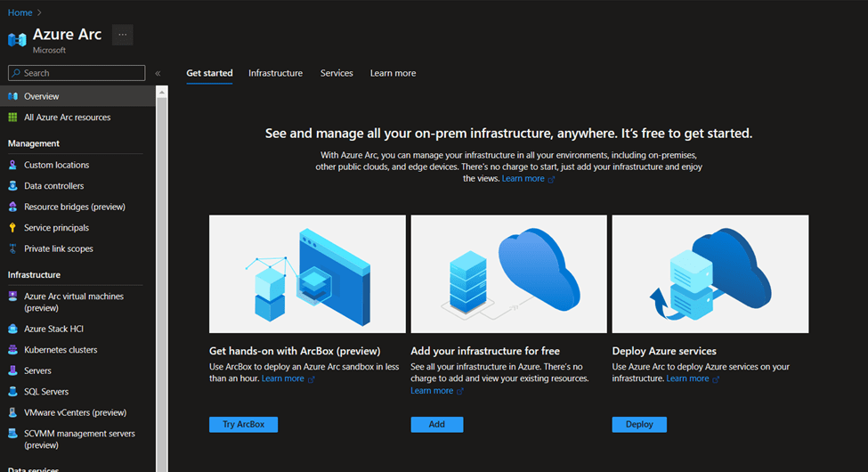Viewport: 868px width, 472px height.
Task: Click the Azure Stack HCI icon
Action: click(x=12, y=330)
